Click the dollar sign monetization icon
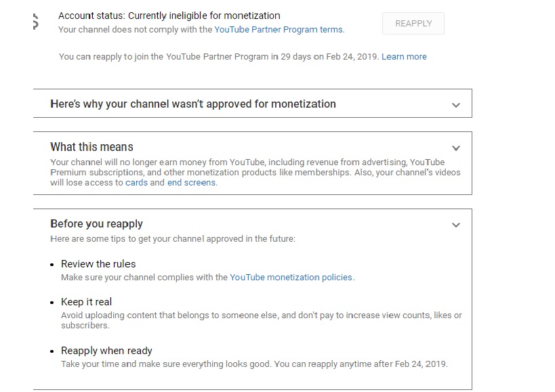 (x=35, y=22)
